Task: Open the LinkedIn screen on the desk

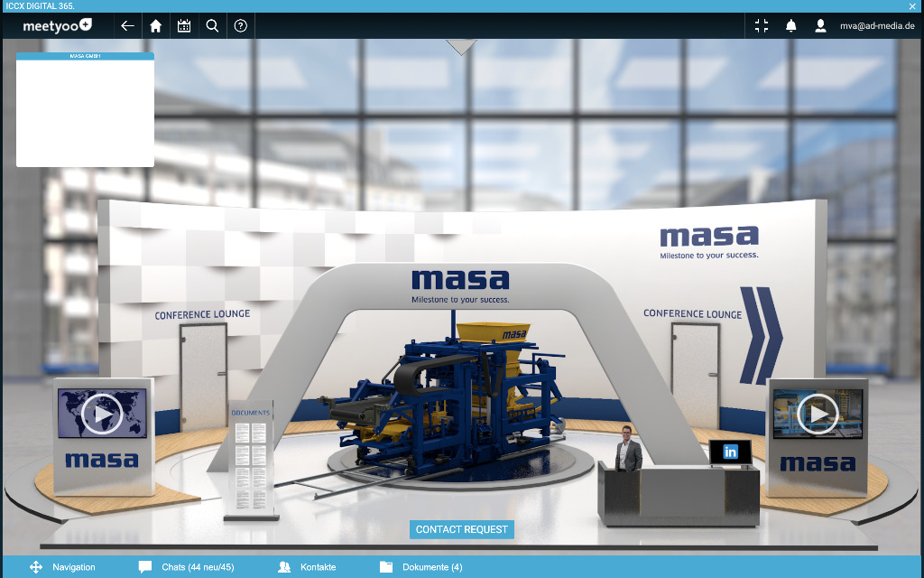Action: [x=730, y=452]
